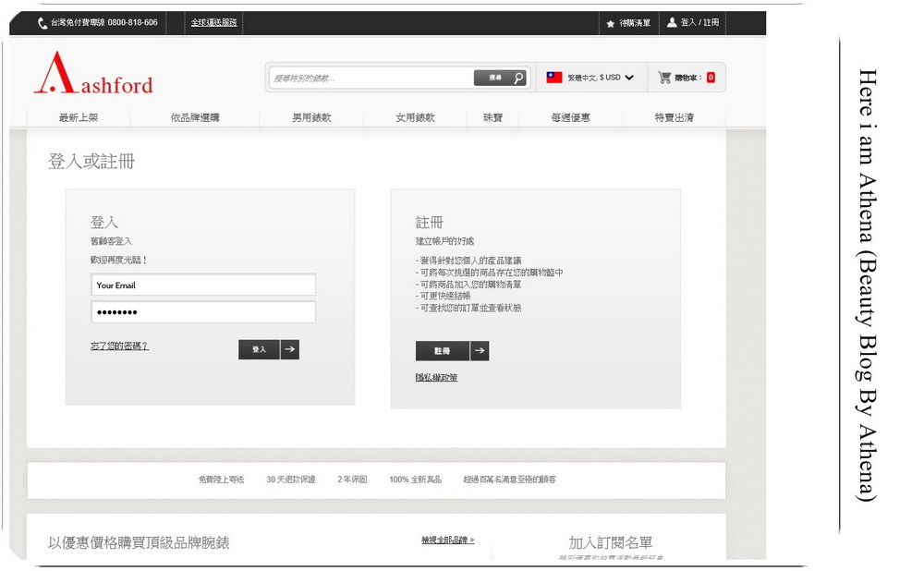This screenshot has height=571, width=924.
Task: Click the wishlist star icon
Action: point(611,24)
